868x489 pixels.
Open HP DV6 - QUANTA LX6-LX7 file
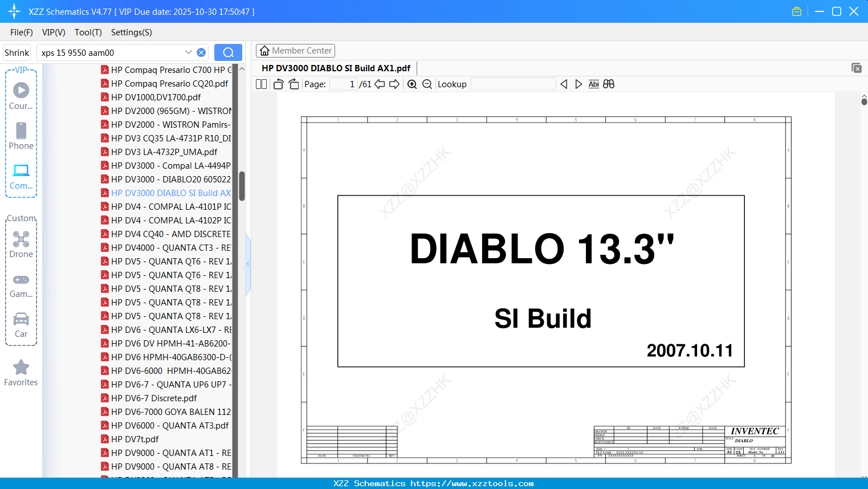tap(166, 329)
